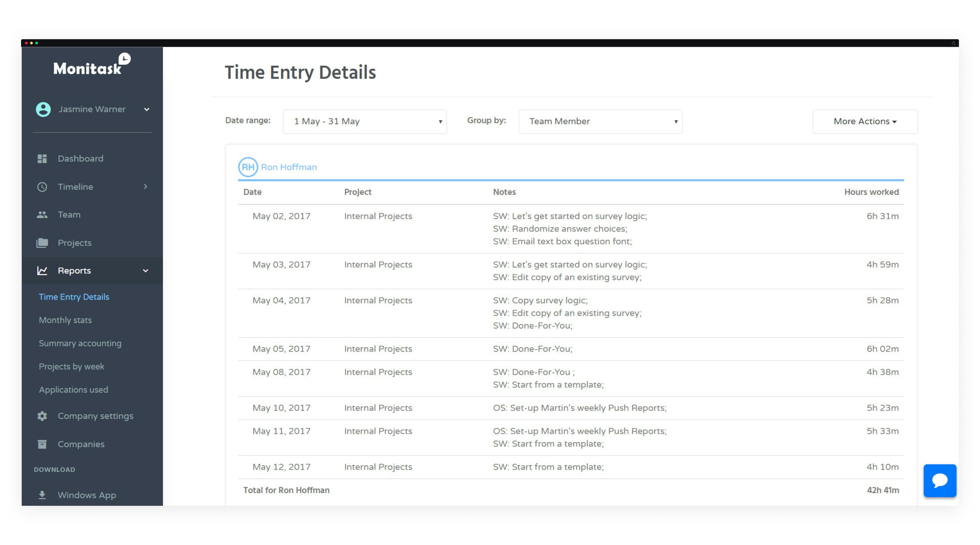Viewport: 980px width, 545px height.
Task: Open the date range selector
Action: coord(365,121)
